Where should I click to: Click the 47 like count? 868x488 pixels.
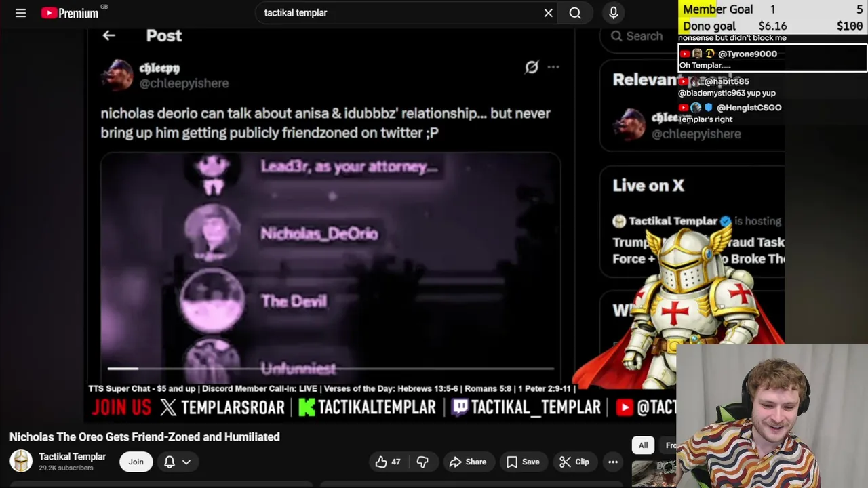[x=395, y=462]
